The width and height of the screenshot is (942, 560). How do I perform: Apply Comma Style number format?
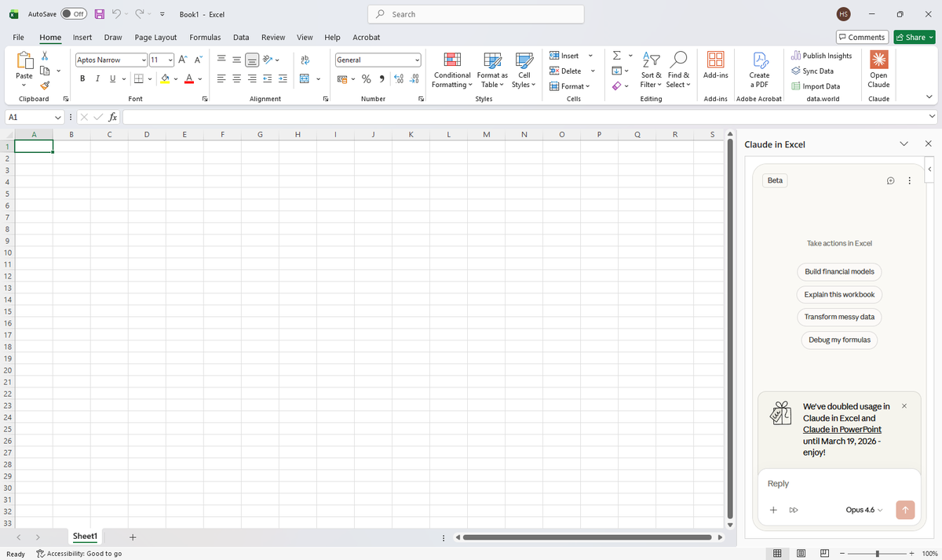pos(382,78)
